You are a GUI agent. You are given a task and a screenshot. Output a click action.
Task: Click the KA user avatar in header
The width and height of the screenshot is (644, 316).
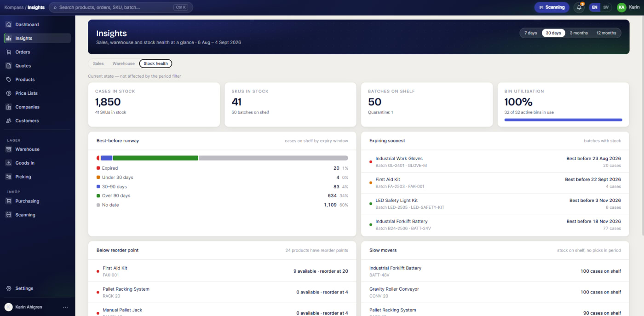coord(621,7)
